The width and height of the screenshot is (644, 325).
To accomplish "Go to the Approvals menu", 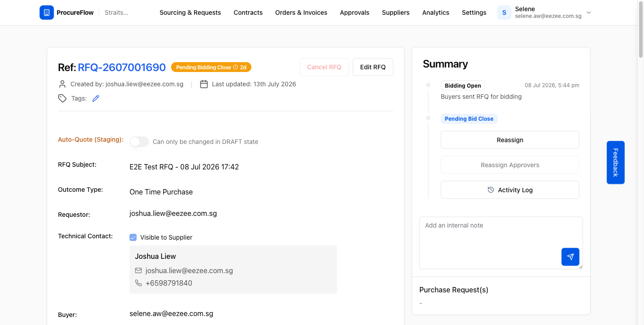I will click(355, 13).
